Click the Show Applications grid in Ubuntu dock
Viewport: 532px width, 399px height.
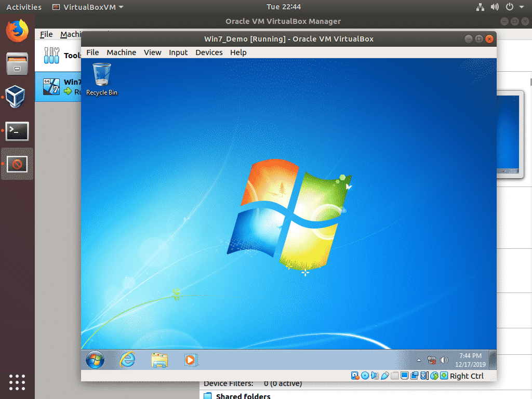pyautogui.click(x=17, y=382)
